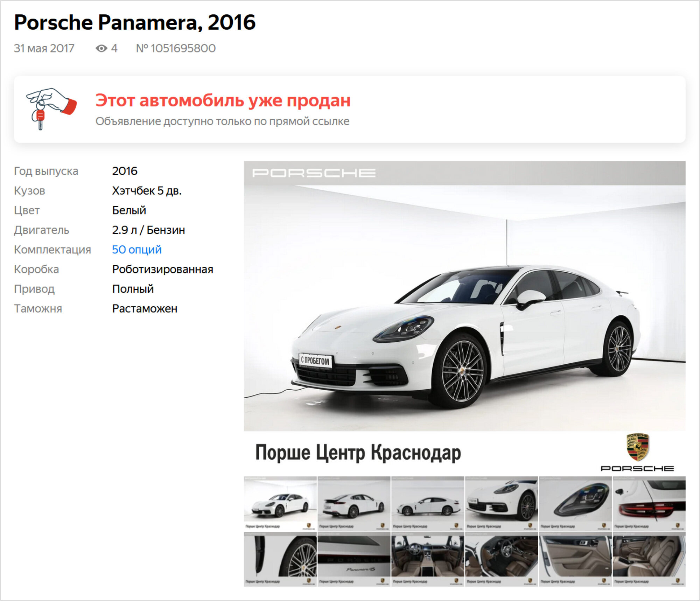Click the drive value 'Полный'
Viewport: 700px width, 601px height.
[133, 289]
